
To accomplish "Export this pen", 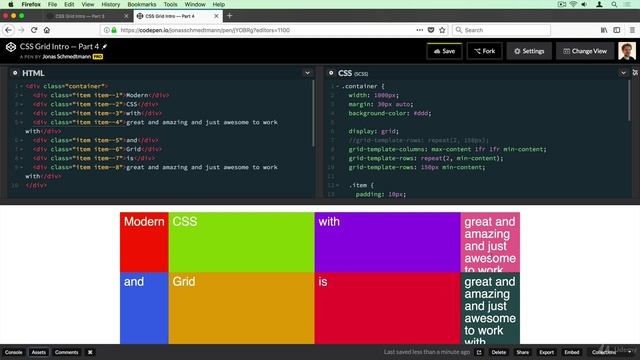I will click(x=547, y=352).
